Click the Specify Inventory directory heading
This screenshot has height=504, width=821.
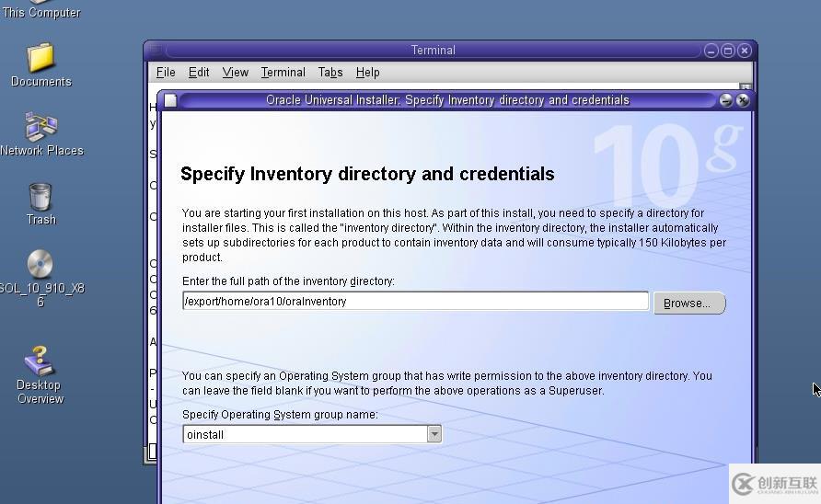pyautogui.click(x=367, y=174)
